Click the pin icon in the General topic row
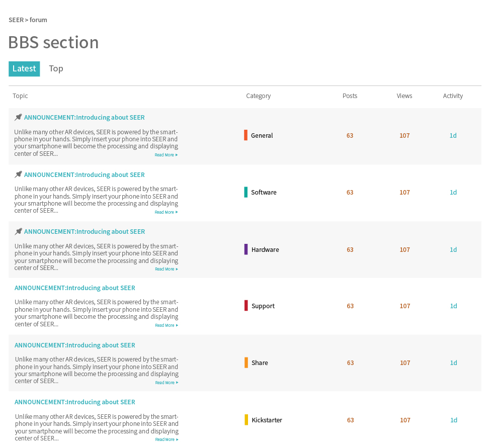Viewport: 493px width, 448px height. (18, 117)
